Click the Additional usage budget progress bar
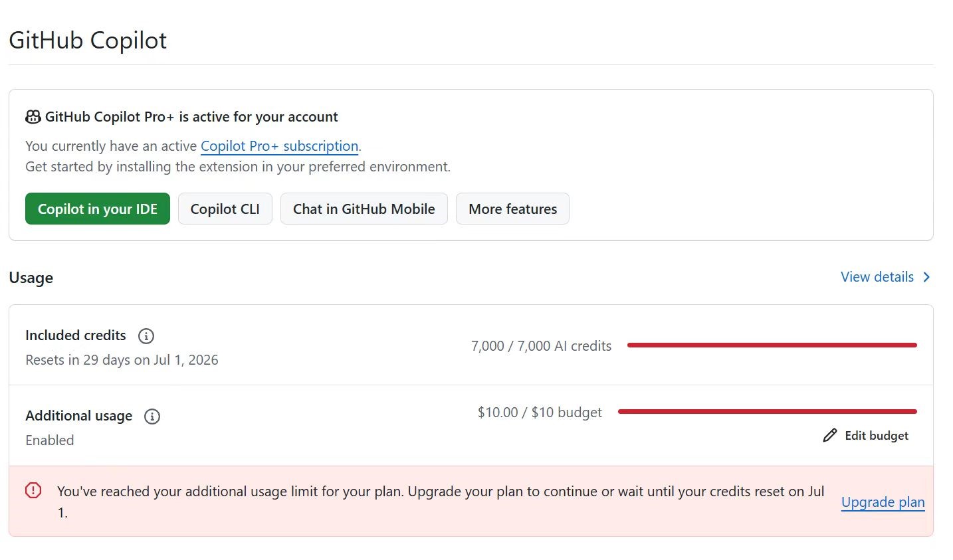 point(768,411)
